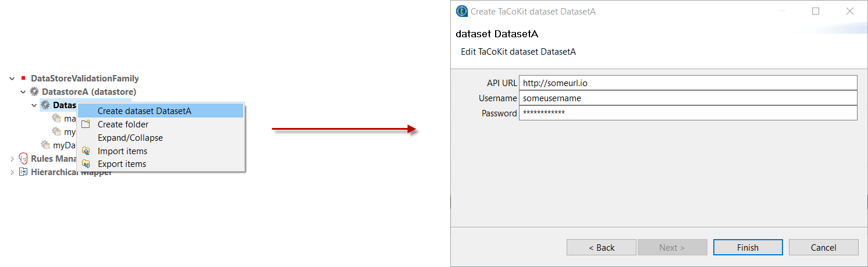Click into the API URL field
This screenshot has width=868, height=267.
(x=688, y=83)
